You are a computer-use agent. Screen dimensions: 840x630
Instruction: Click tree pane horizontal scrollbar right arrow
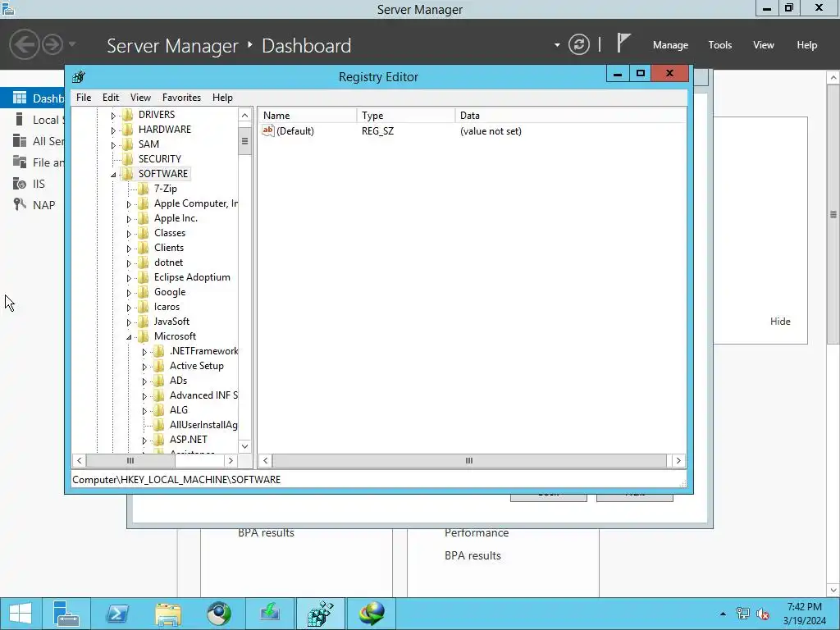pyautogui.click(x=231, y=461)
